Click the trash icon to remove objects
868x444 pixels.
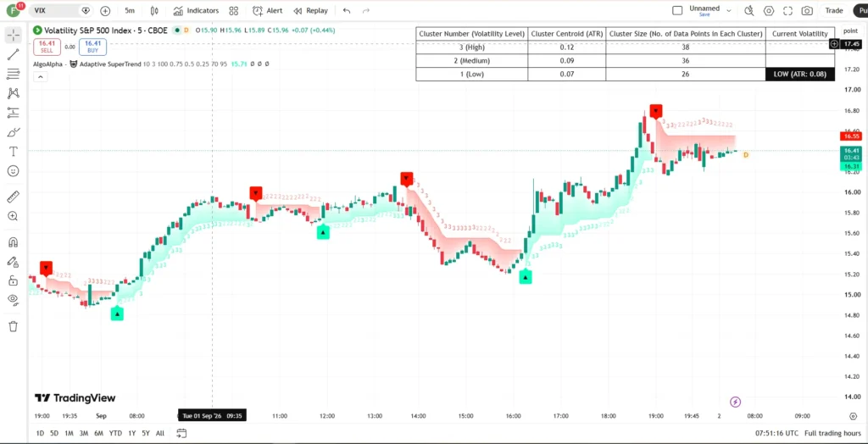point(14,326)
